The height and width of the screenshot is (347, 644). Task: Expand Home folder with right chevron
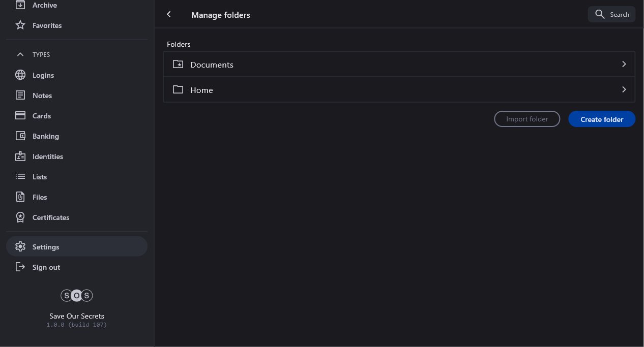tap(624, 90)
